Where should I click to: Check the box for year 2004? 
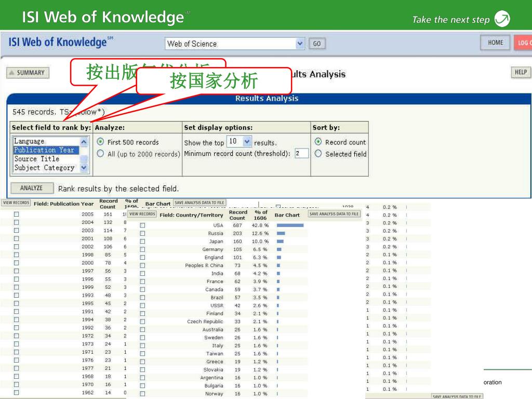pos(16,222)
